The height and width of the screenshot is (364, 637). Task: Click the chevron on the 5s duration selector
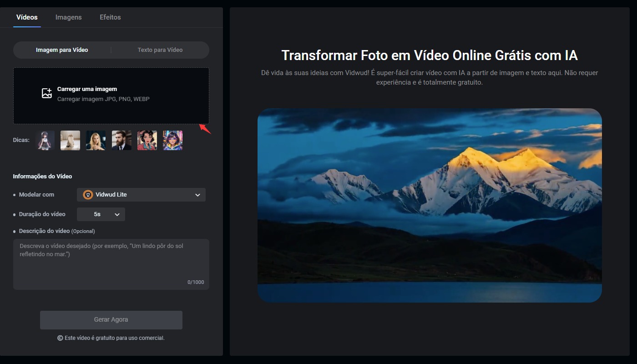(117, 214)
